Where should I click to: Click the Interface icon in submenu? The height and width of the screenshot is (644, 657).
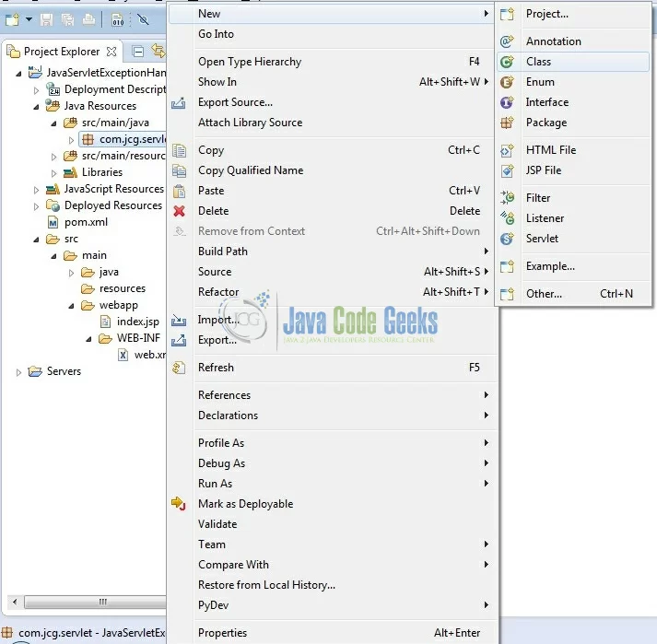[507, 102]
